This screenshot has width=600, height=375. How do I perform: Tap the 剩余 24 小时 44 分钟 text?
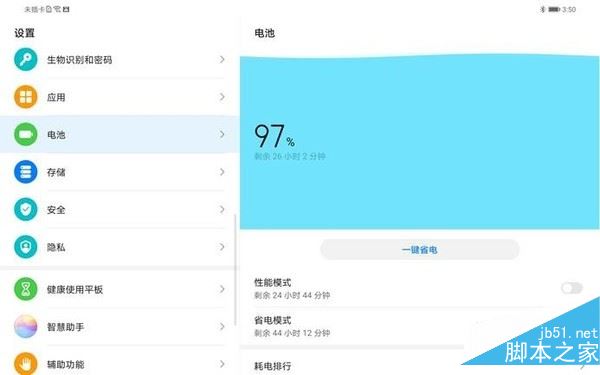coord(292,295)
